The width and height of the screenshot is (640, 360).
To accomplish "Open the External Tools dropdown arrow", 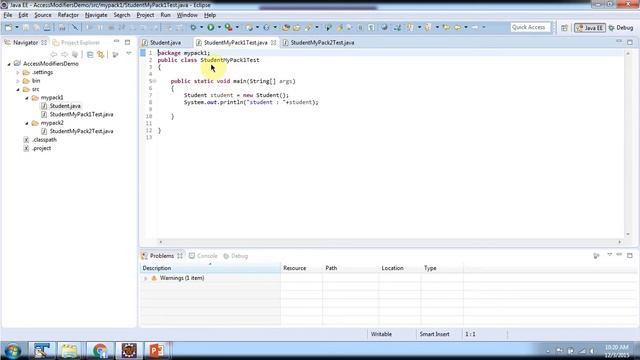I will 237,27.
